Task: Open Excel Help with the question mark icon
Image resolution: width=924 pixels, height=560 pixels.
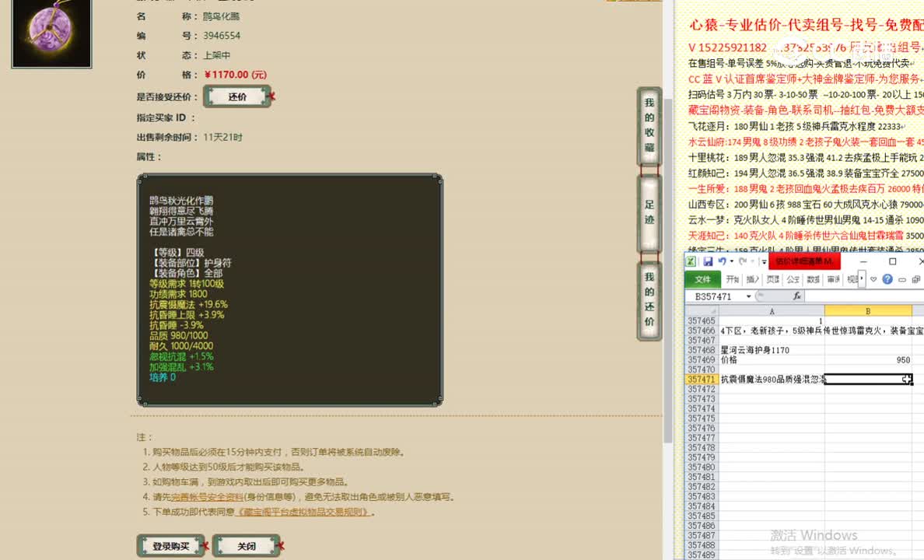Action: tap(887, 279)
